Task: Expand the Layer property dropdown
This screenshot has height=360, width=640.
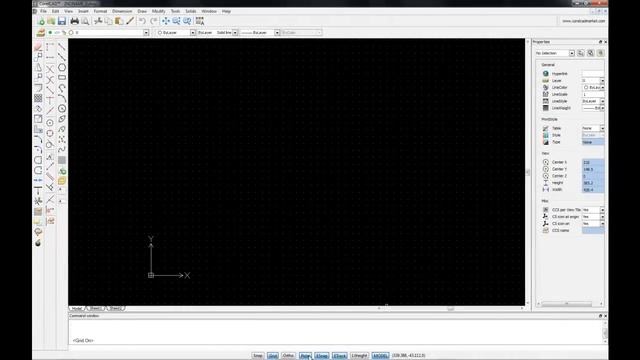Action: pos(602,81)
